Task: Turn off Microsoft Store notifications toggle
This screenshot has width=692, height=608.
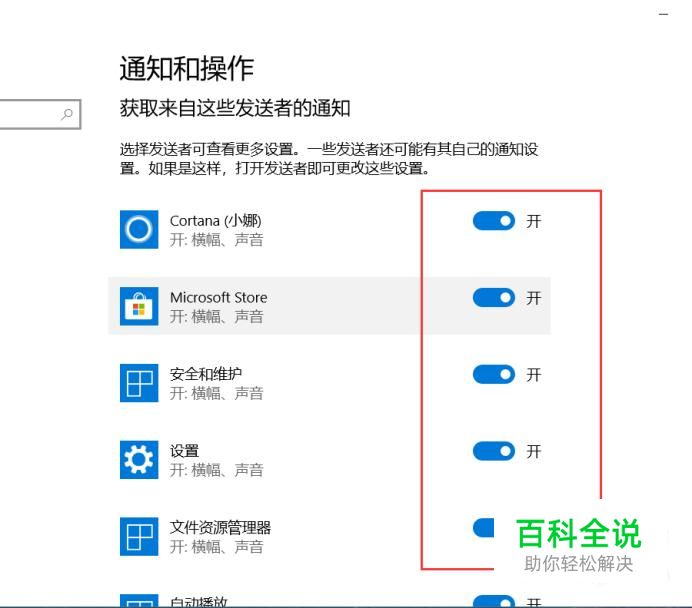Action: (x=494, y=297)
